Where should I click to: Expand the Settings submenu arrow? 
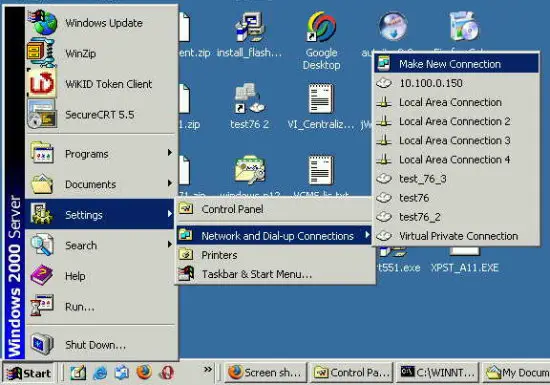[170, 214]
